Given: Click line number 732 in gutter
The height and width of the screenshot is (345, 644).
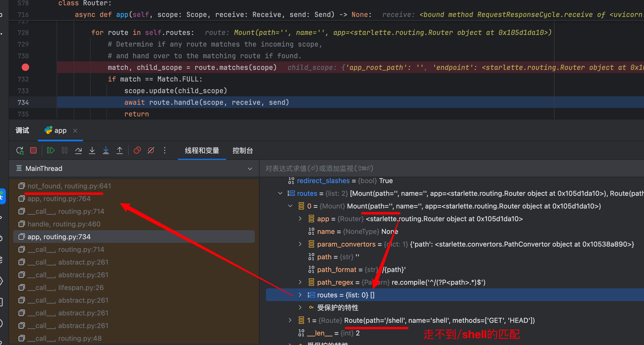Looking at the screenshot, I should 23,79.
